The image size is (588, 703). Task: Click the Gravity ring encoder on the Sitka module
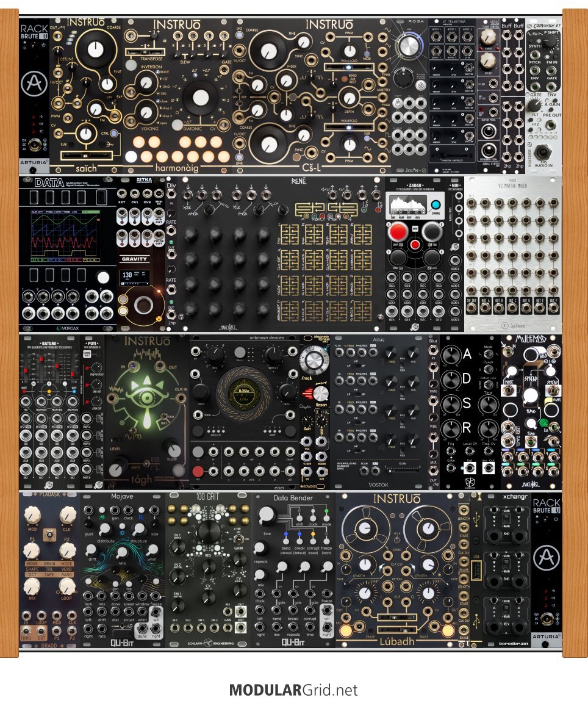[x=143, y=304]
